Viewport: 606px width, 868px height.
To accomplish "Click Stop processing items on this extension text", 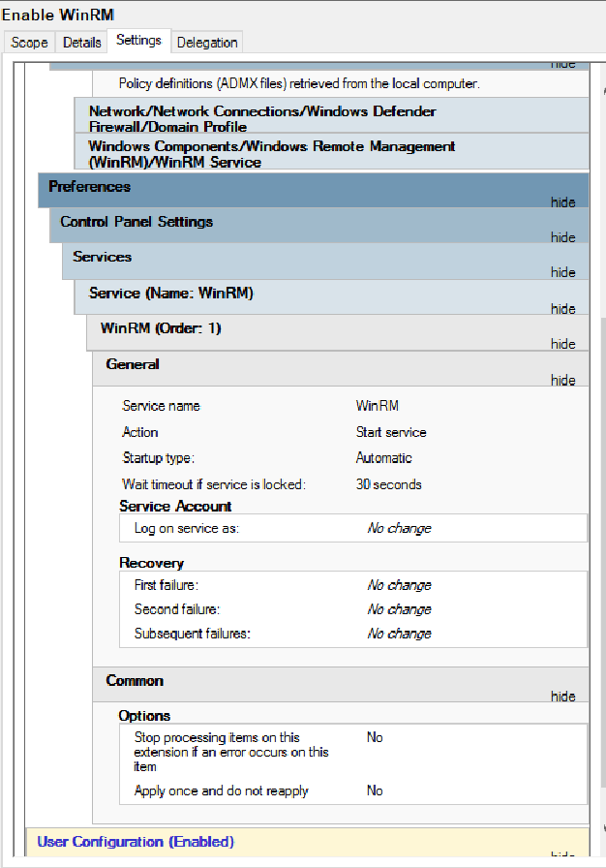I will click(x=231, y=752).
